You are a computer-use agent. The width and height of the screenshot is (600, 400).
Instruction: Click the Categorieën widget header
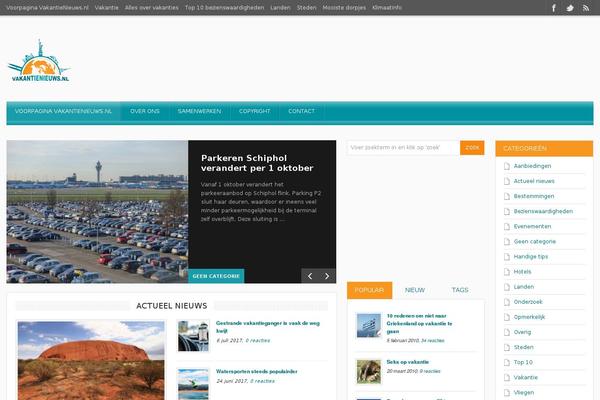click(x=544, y=149)
